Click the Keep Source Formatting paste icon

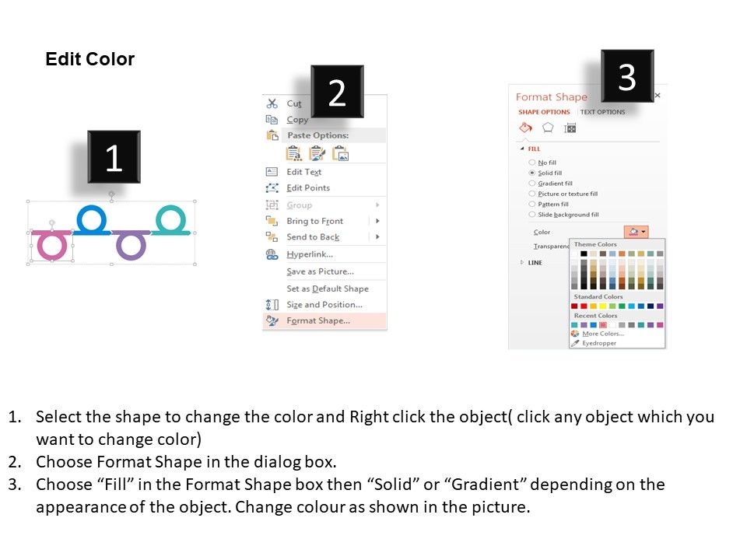coord(317,153)
